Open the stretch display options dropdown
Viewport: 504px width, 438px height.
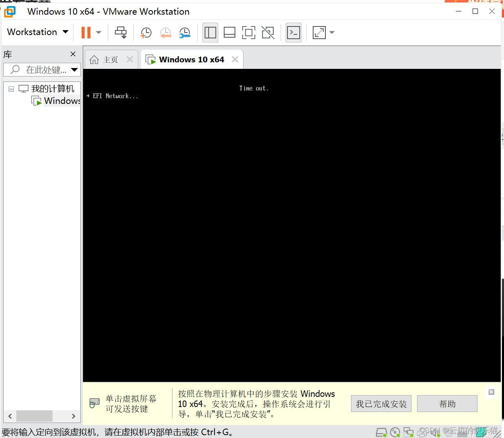pos(332,32)
